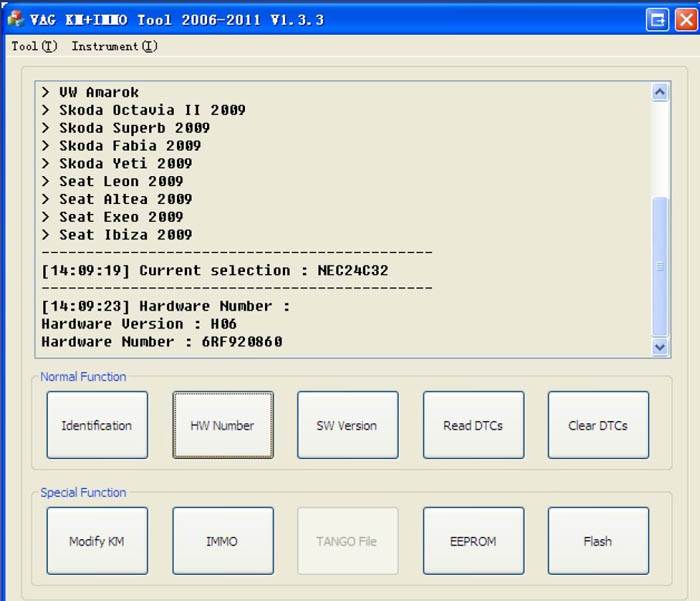700x601 pixels.
Task: Click the log scrollbar down arrow
Action: pyautogui.click(x=660, y=346)
